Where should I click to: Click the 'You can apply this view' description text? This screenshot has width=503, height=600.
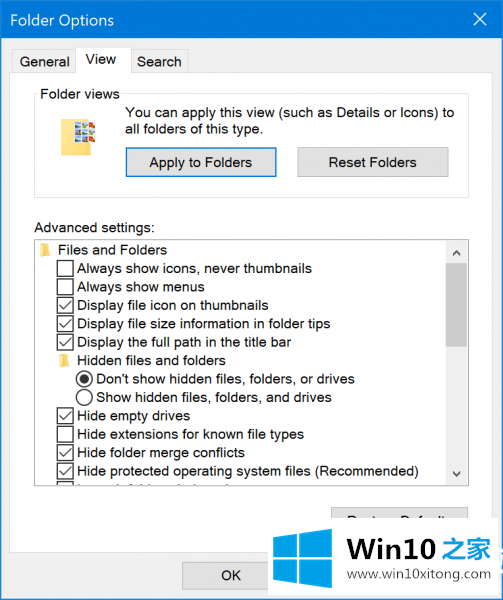pos(290,121)
